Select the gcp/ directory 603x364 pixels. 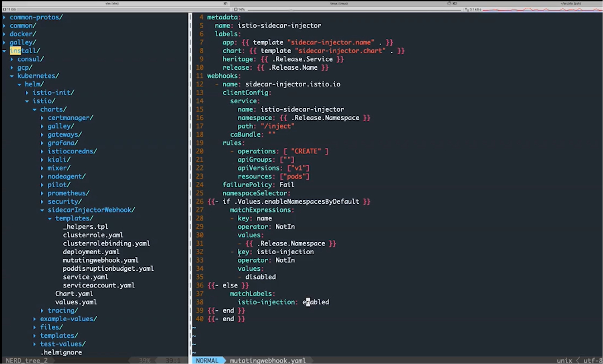25,68
